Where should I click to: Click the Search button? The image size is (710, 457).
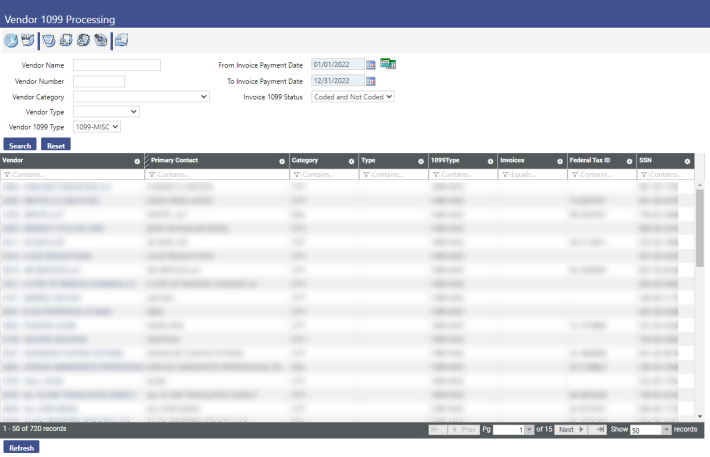click(20, 146)
